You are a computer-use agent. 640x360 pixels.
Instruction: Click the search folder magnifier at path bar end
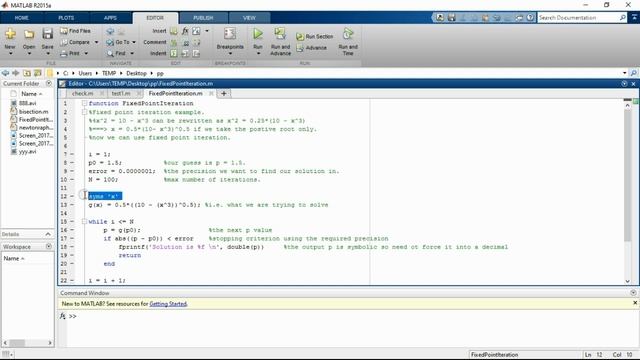[633, 73]
